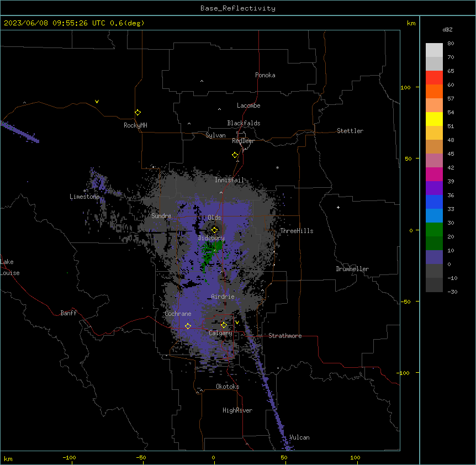Select the magenta 39-42 dBZ legend swatch
This screenshot has height=465, width=476.
434,174
